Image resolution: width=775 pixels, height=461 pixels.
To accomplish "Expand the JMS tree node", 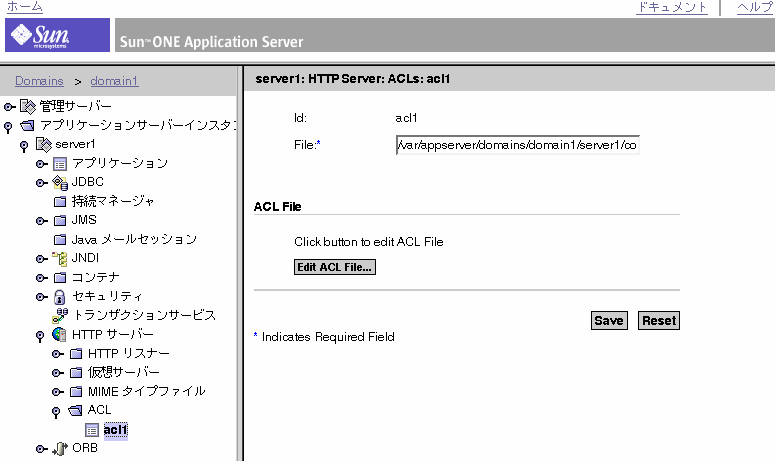I will click(x=42, y=221).
